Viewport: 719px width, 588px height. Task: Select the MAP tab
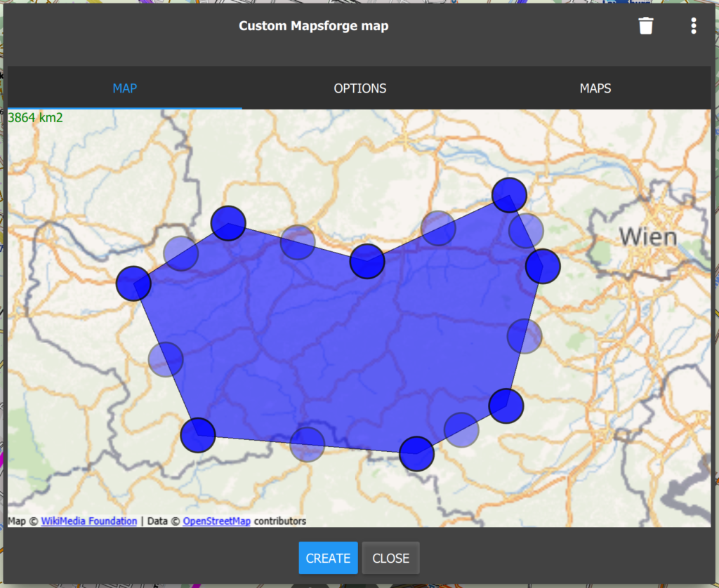[x=125, y=88]
